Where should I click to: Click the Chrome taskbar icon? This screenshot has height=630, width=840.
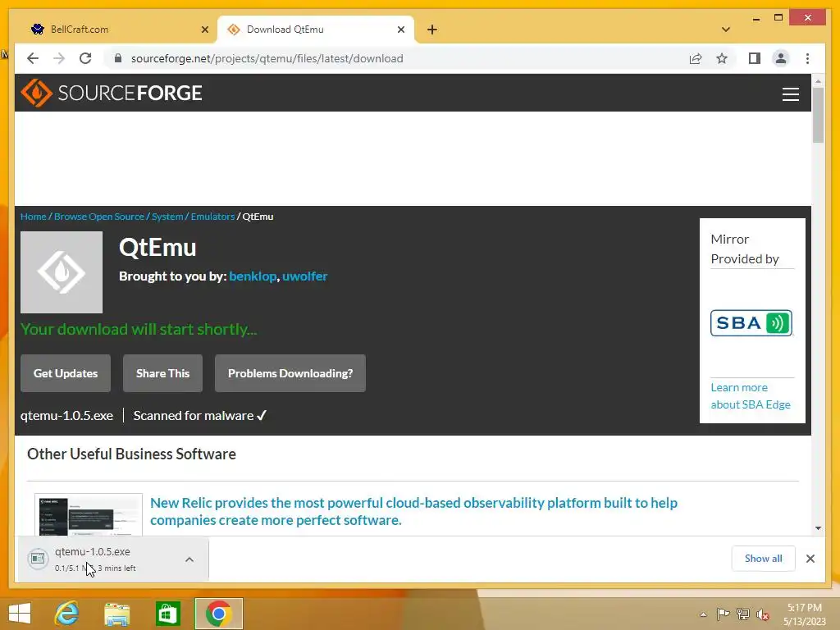[x=218, y=614]
